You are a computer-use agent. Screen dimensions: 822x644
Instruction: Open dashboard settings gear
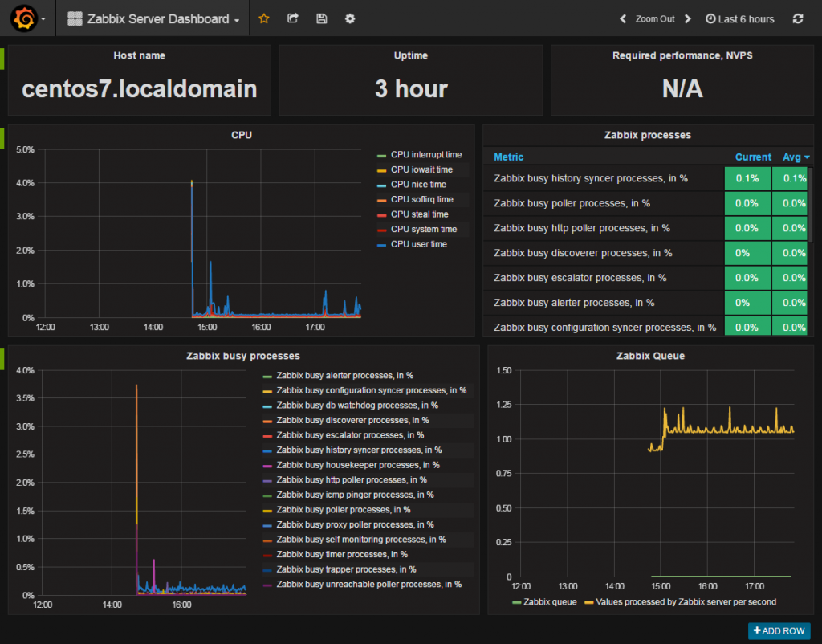(x=349, y=18)
